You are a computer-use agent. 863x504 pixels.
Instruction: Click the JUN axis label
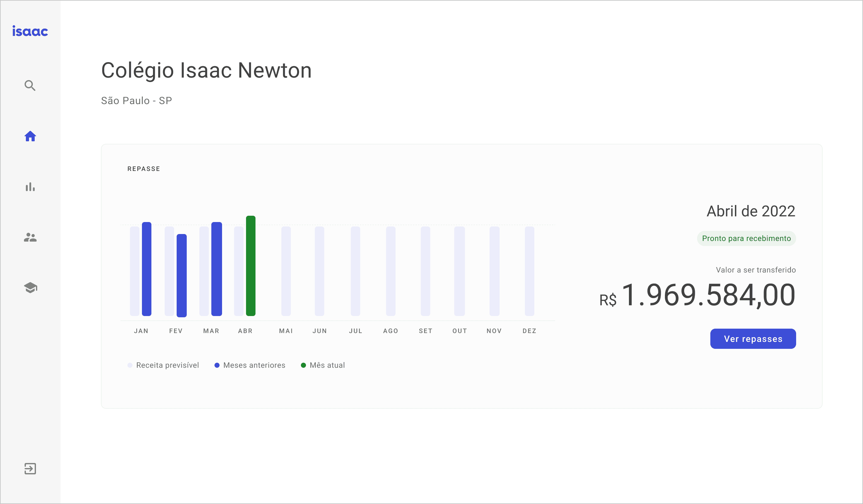click(320, 331)
